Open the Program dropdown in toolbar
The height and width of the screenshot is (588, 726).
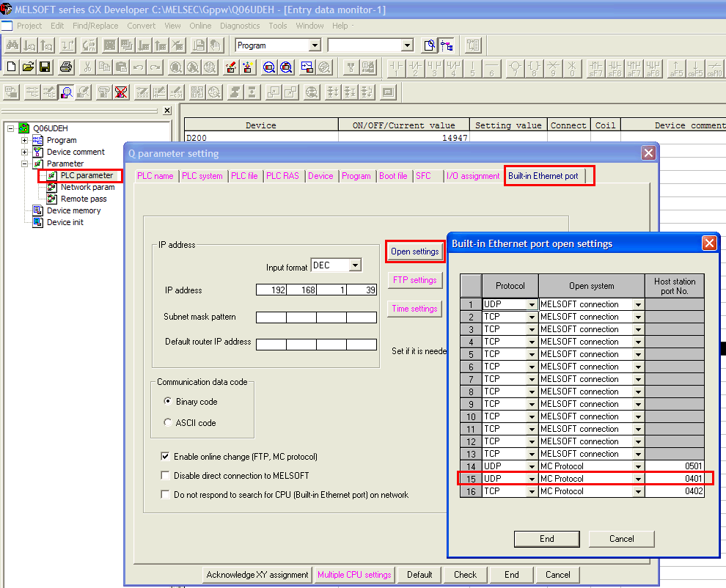point(315,45)
